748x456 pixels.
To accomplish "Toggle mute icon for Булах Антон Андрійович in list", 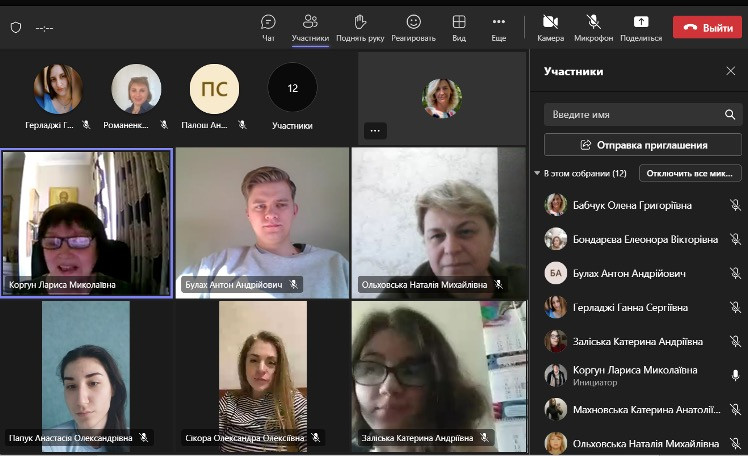I will click(735, 273).
